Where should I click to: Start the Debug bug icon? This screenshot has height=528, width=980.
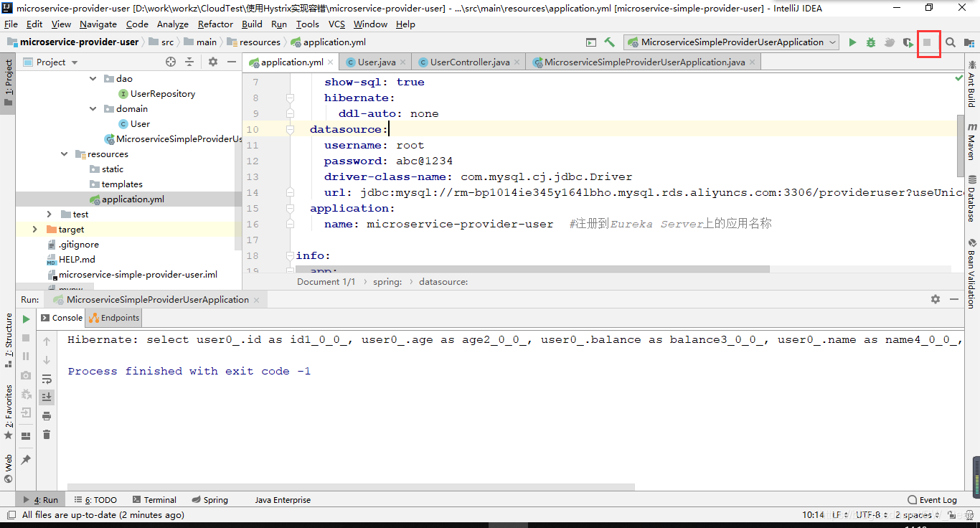click(x=871, y=42)
